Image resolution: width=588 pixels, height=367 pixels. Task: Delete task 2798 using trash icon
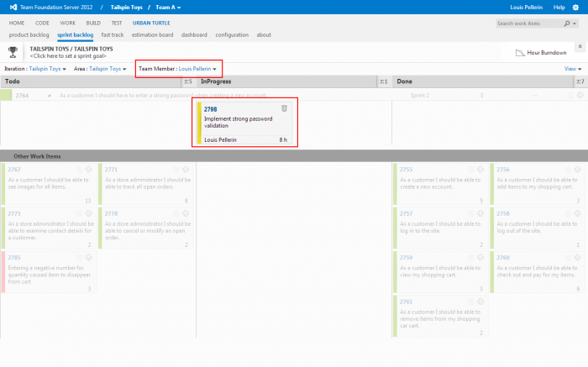284,108
